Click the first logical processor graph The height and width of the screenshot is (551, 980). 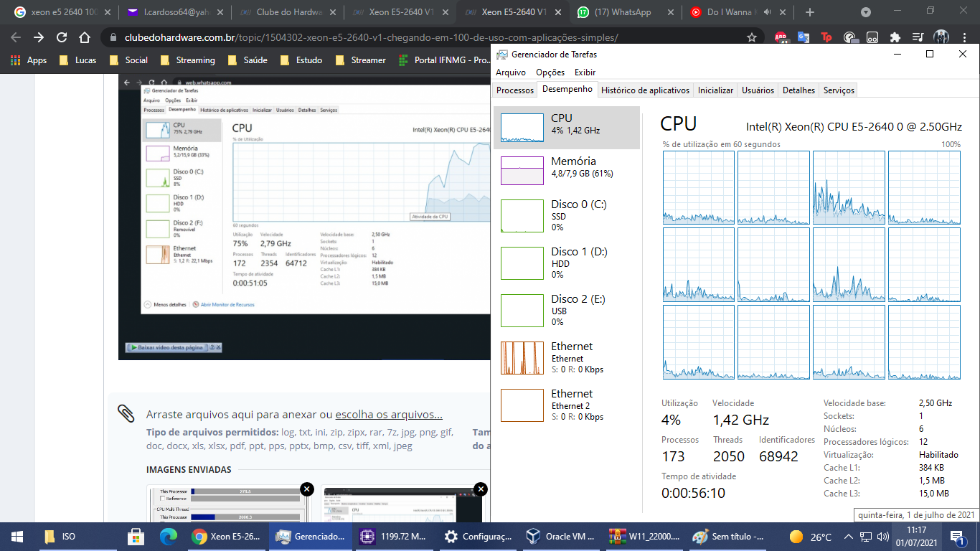tap(699, 187)
